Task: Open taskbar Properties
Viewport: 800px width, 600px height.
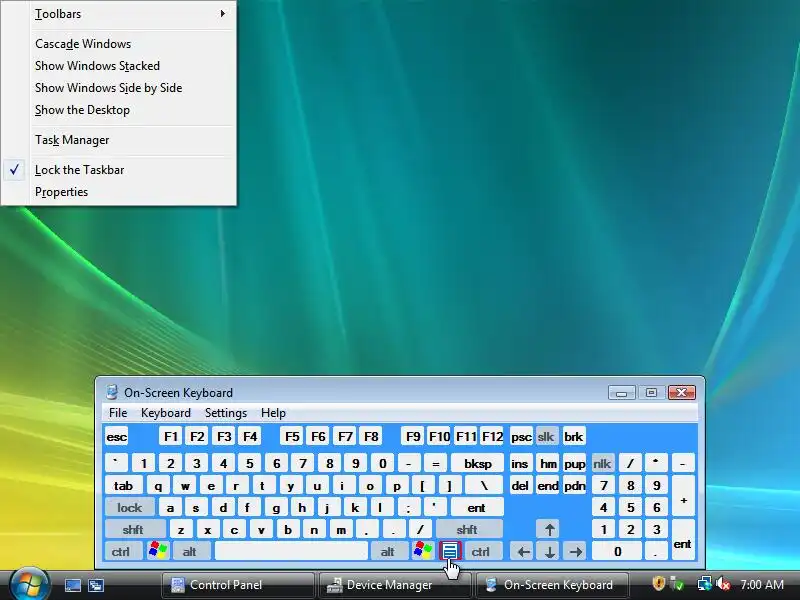Action: (119, 192)
